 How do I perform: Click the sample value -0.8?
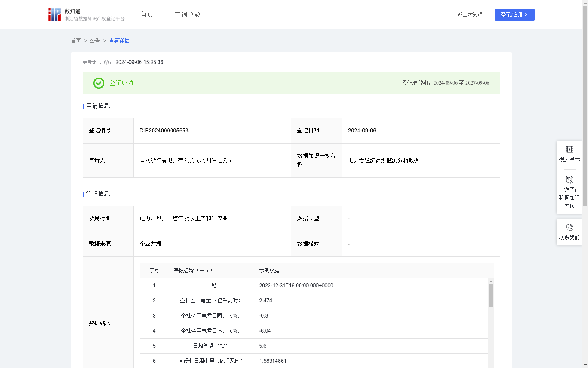click(x=263, y=316)
